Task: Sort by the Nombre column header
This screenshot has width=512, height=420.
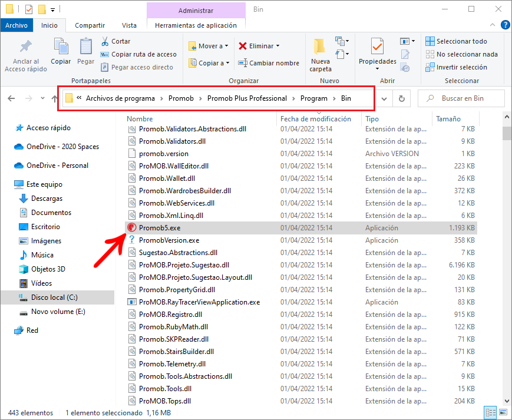Action: click(140, 119)
